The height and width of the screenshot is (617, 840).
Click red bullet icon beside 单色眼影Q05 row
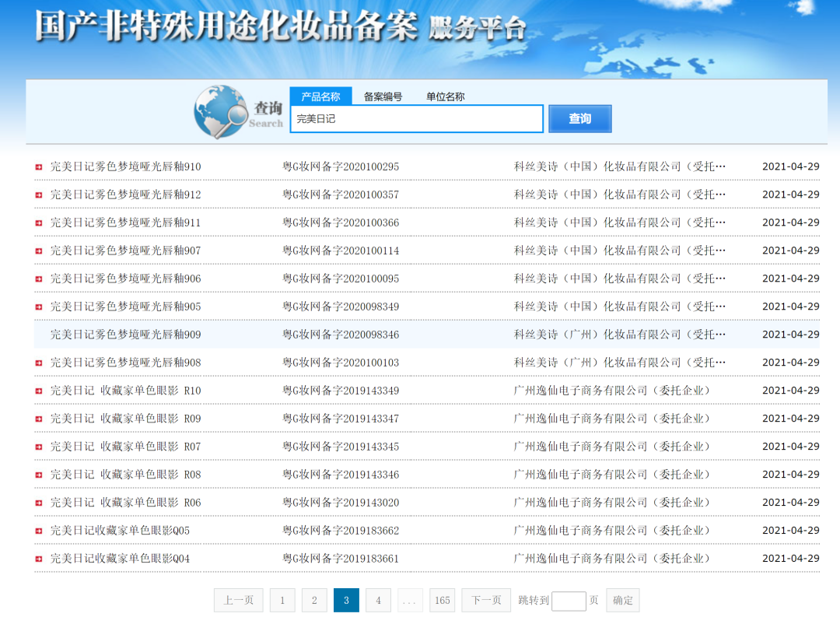39,531
